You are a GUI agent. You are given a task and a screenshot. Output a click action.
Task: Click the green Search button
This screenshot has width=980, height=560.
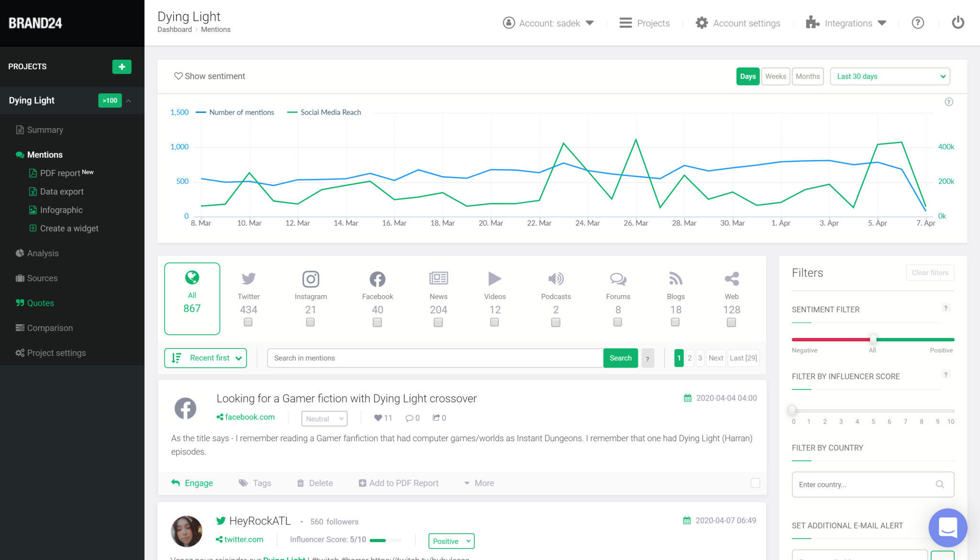pyautogui.click(x=620, y=358)
